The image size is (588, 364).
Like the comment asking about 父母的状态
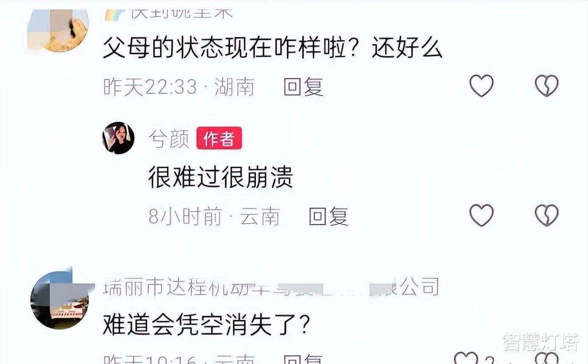tap(482, 86)
